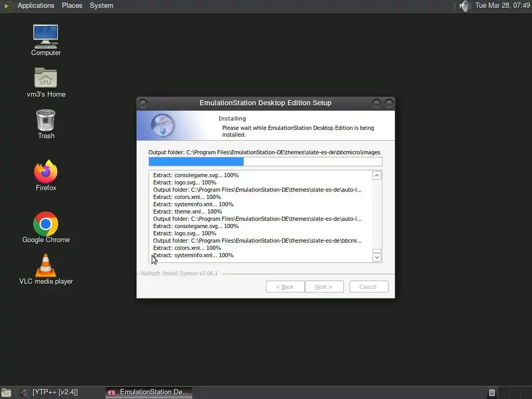Screen dimensions: 532x399
Task: Click the EmulationStation Desktop Edition Setup title bar
Action: (x=265, y=103)
